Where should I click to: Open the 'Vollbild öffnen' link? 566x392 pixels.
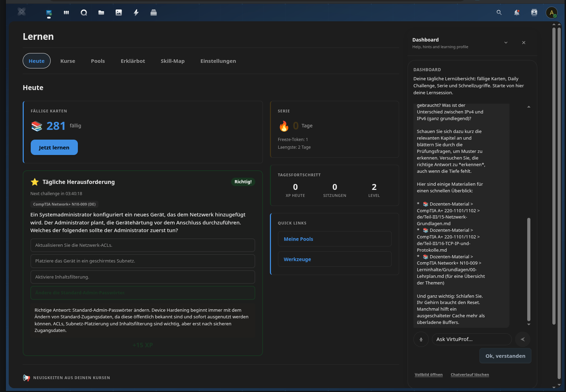coord(429,374)
